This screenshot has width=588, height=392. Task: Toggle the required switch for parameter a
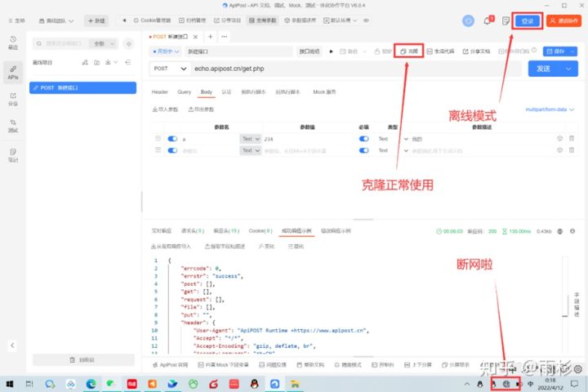363,139
